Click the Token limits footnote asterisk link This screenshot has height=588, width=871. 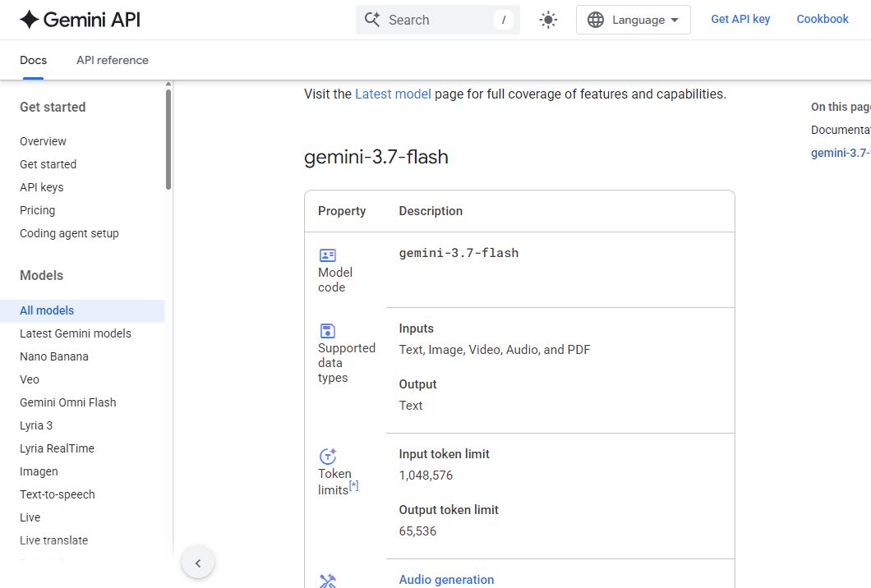354,486
